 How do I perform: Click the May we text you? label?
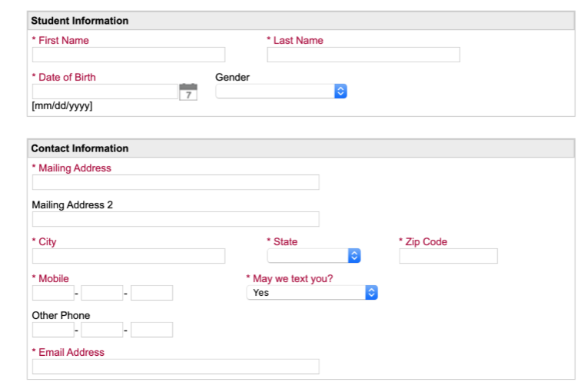point(290,278)
